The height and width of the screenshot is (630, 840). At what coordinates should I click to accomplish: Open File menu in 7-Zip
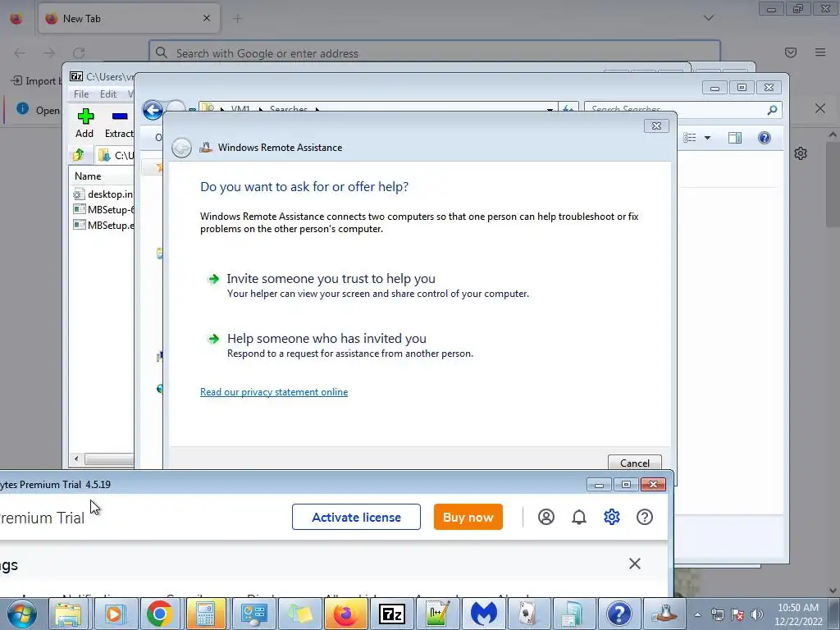pyautogui.click(x=81, y=94)
